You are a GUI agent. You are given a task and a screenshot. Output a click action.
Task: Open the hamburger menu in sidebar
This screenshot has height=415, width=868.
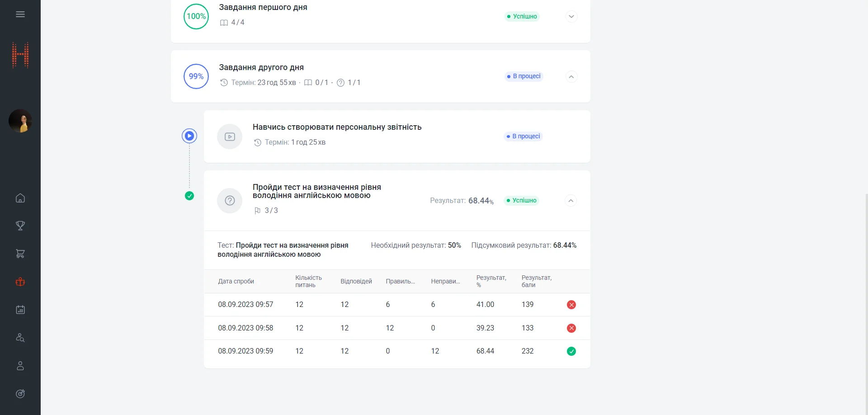[20, 14]
